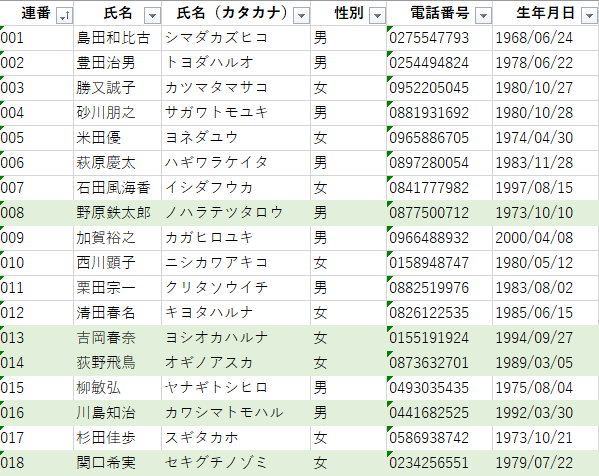
Task: Click katakana cell ハギワラケイタ
Action: pyautogui.click(x=236, y=163)
